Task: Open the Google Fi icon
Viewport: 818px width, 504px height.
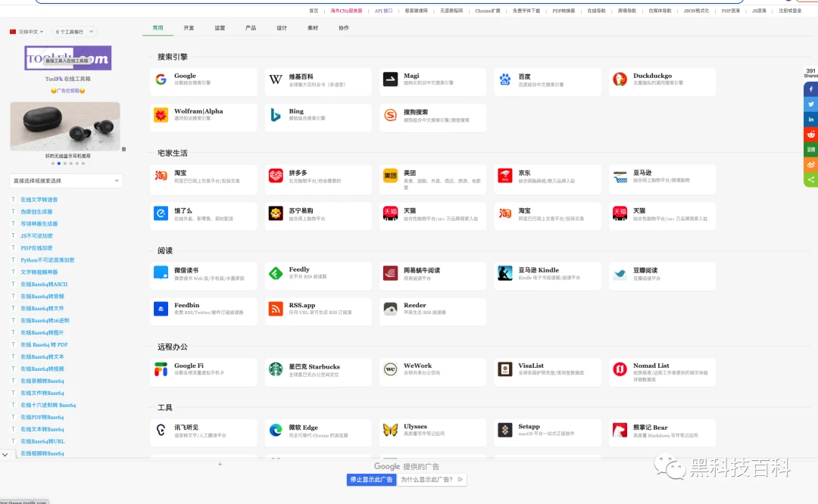Action: pos(161,369)
